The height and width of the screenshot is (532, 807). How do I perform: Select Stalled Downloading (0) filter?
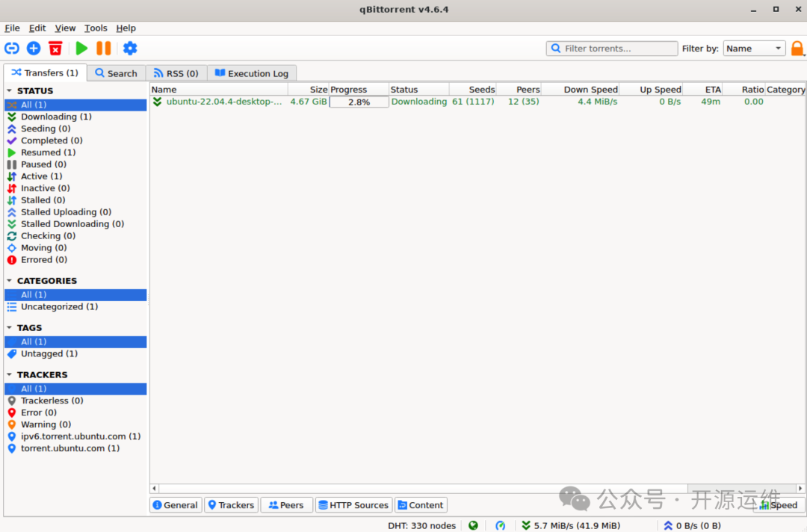coord(75,224)
